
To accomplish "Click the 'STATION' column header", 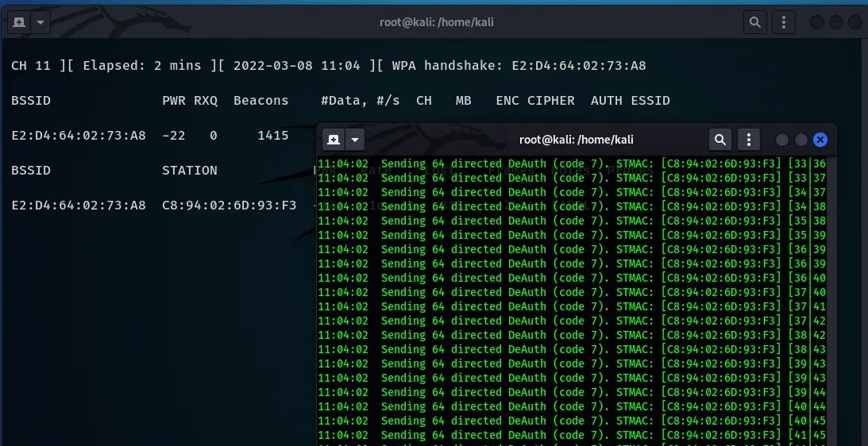I will tap(189, 171).
